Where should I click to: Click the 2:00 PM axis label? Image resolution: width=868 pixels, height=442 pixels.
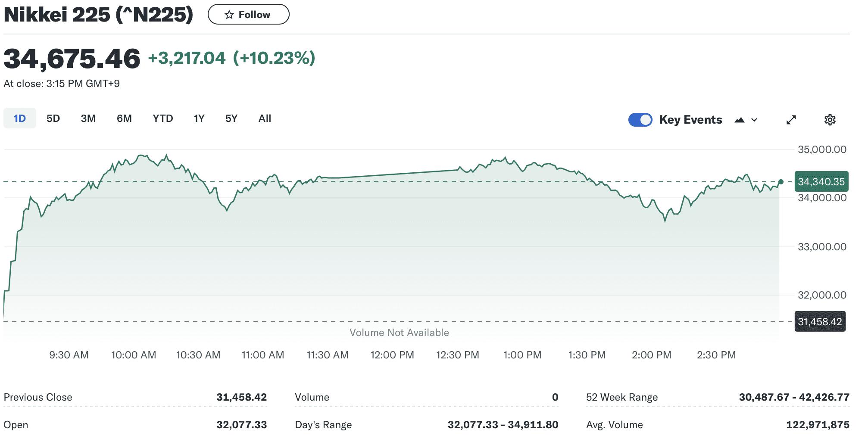(x=652, y=355)
